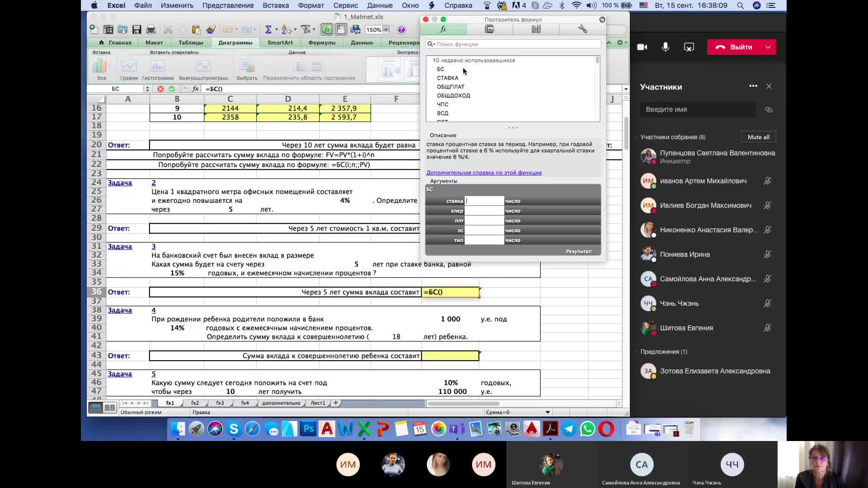Image resolution: width=868 pixels, height=488 pixels.
Task: Click the Save floppy disk icon
Action: point(137,30)
